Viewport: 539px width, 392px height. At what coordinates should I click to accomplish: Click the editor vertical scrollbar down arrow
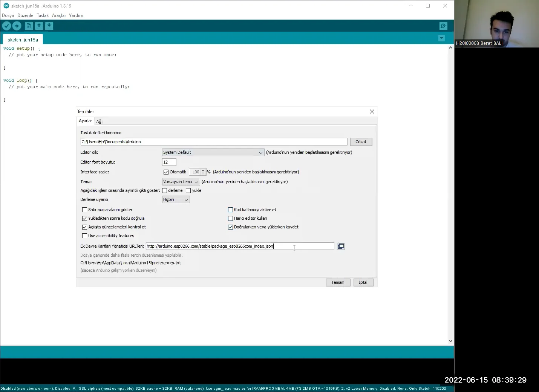pos(450,341)
